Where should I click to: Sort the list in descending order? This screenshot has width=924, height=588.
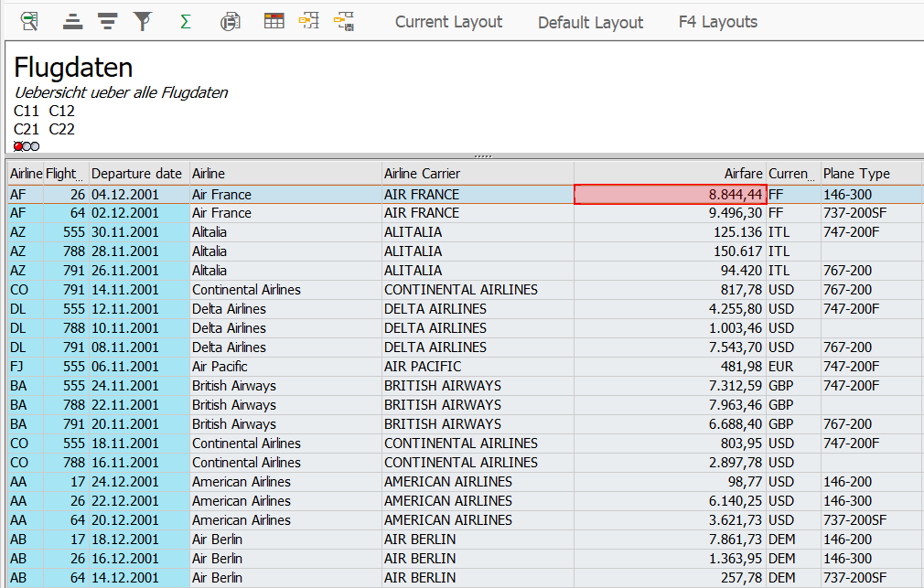(x=107, y=22)
